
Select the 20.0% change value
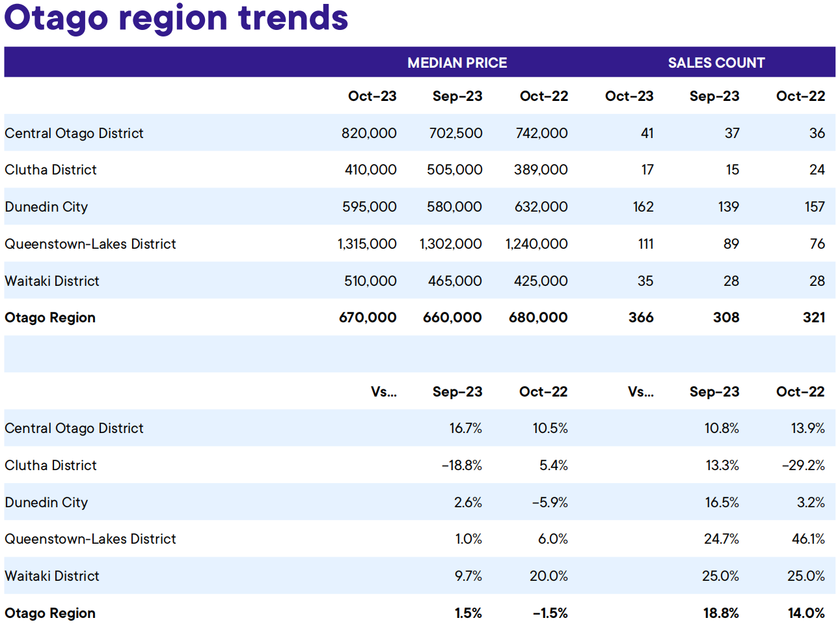(x=549, y=576)
